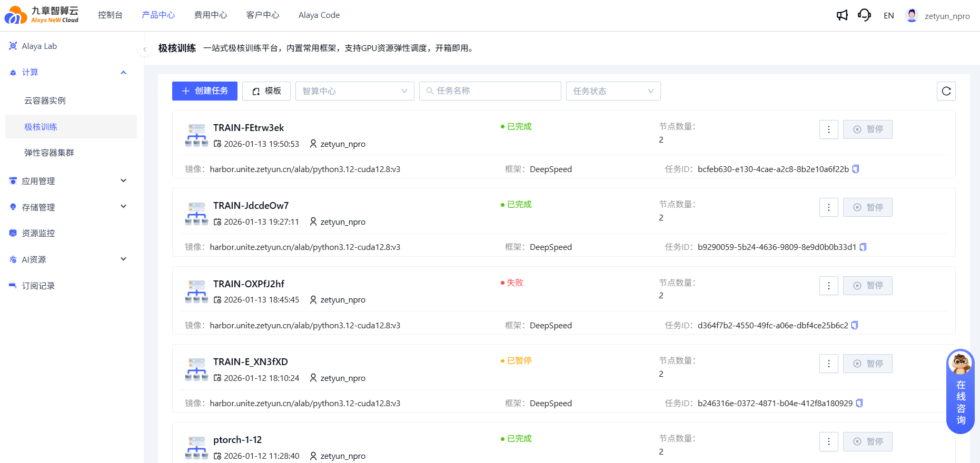Click the TRAIN-OXPfJ2hf cluster icon
Image resolution: width=980 pixels, height=463 pixels.
click(197, 291)
